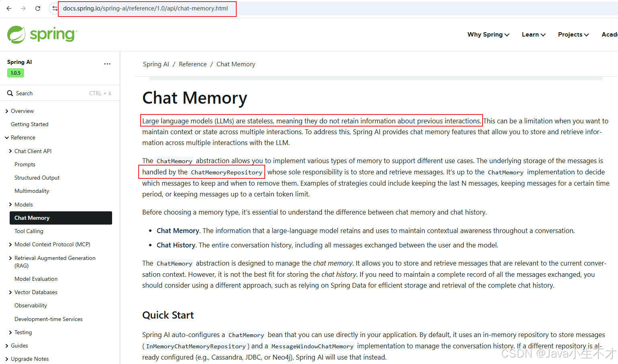The height and width of the screenshot is (364, 618).
Task: Focus the sidebar Search box
Action: tap(59, 93)
